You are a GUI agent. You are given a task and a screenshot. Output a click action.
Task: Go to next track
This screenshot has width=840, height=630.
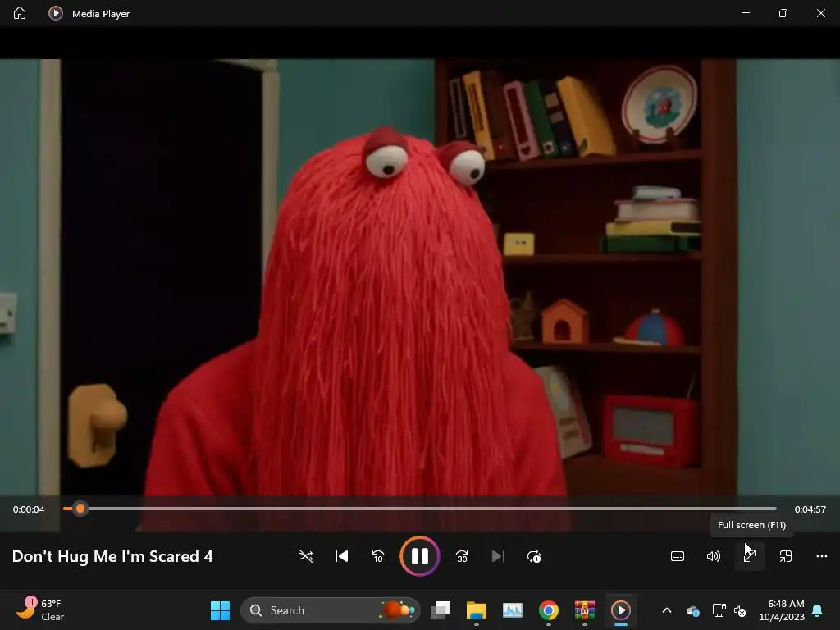(498, 557)
